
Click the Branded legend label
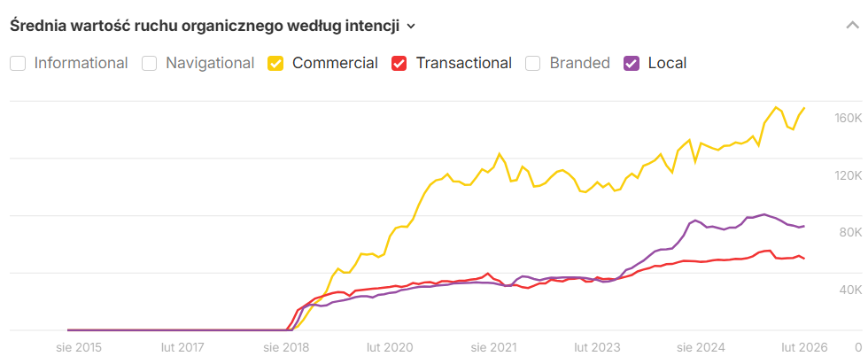(x=579, y=63)
